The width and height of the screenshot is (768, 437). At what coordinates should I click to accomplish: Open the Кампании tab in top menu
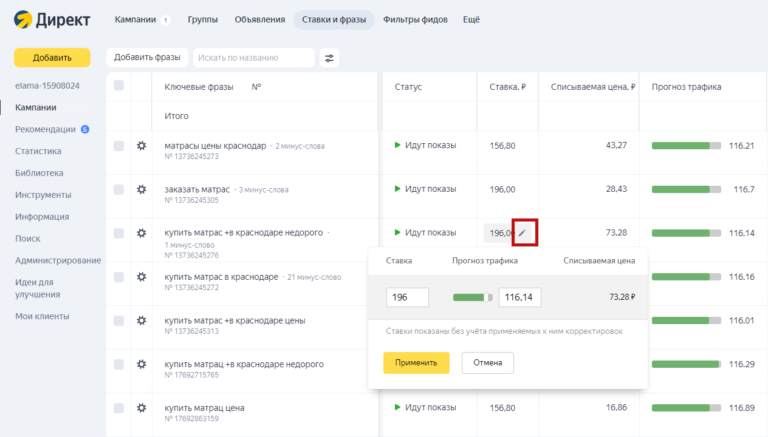tap(135, 20)
